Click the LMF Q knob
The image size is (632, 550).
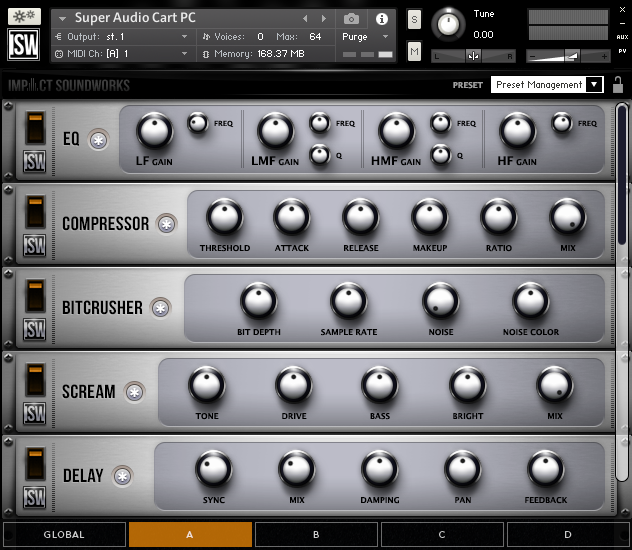pyautogui.click(x=320, y=156)
